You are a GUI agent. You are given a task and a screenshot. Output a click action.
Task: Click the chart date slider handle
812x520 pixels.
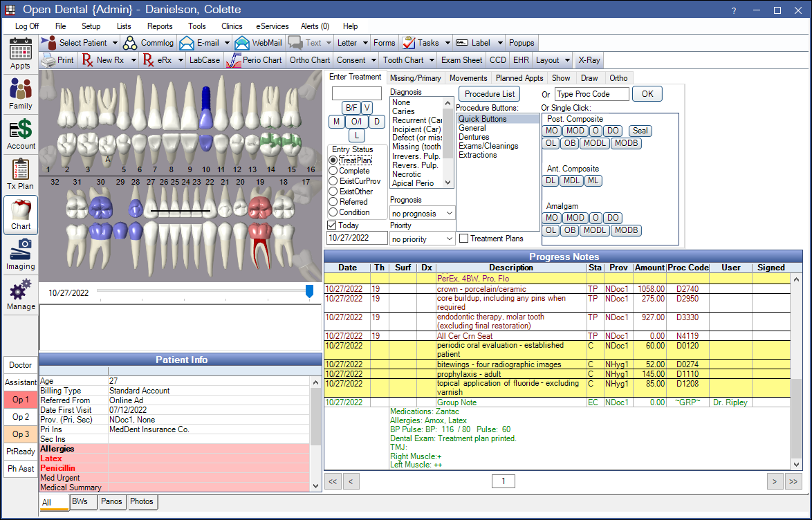click(x=309, y=292)
